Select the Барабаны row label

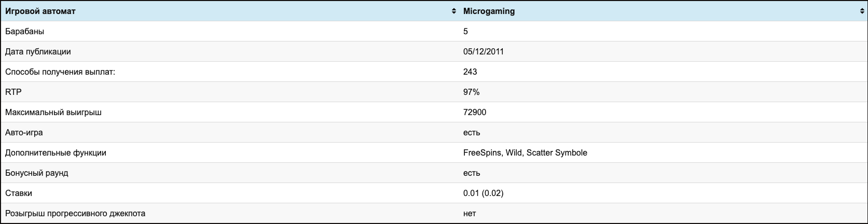[x=24, y=31]
